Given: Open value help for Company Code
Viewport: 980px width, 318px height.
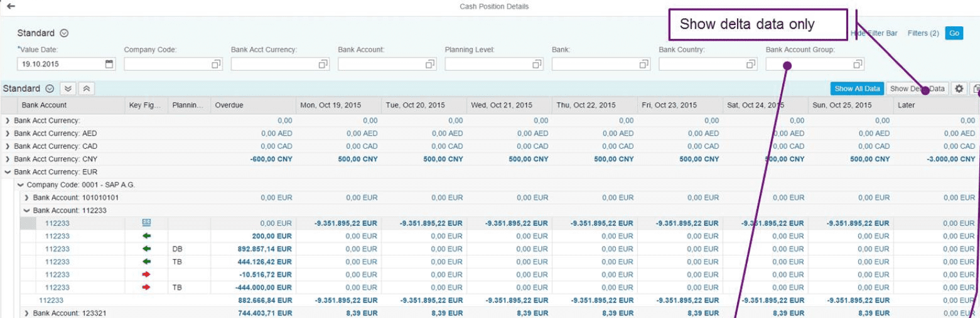Looking at the screenshot, I should [x=216, y=64].
